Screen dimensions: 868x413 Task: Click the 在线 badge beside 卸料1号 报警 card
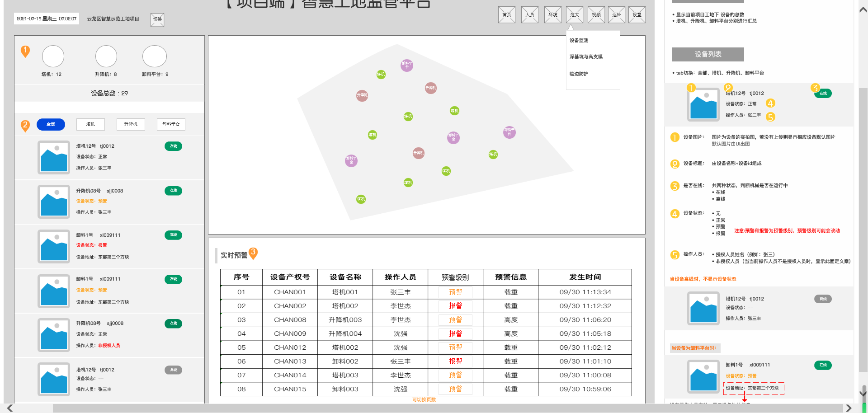173,235
